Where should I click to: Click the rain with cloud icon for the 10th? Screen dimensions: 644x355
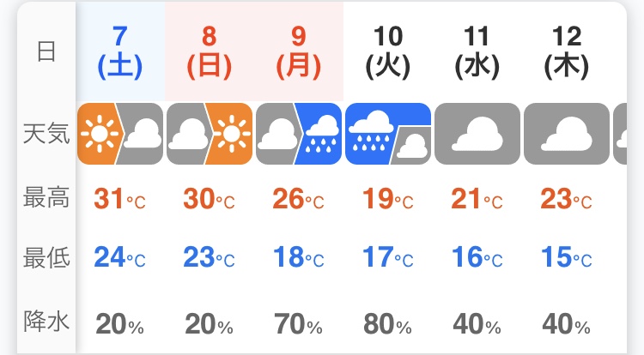point(388,134)
